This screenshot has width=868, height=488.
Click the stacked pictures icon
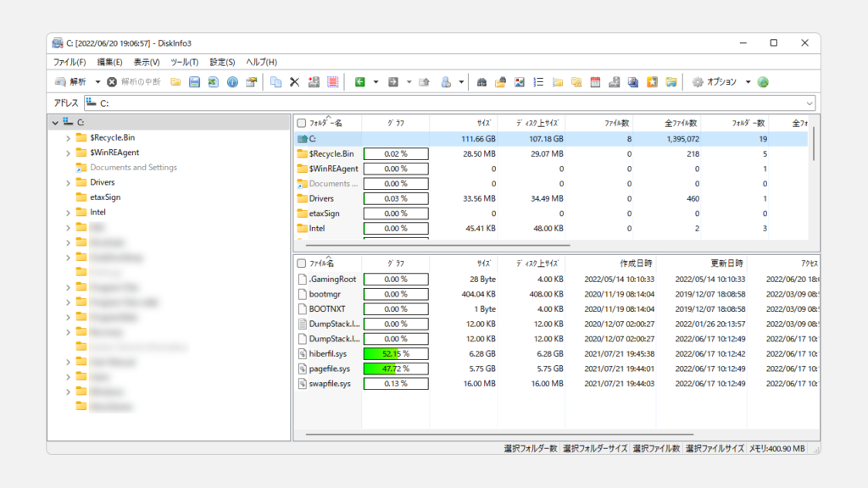tap(633, 82)
